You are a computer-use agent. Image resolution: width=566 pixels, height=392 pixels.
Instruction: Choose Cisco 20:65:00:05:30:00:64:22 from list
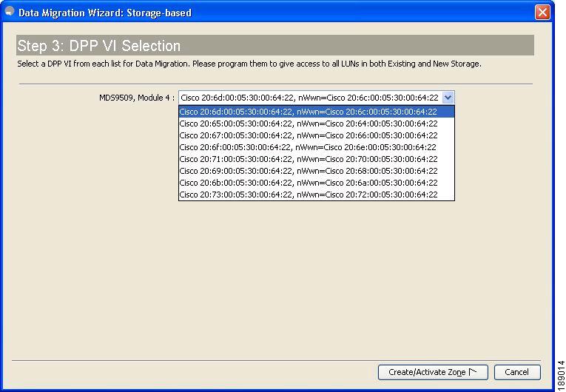pos(317,124)
